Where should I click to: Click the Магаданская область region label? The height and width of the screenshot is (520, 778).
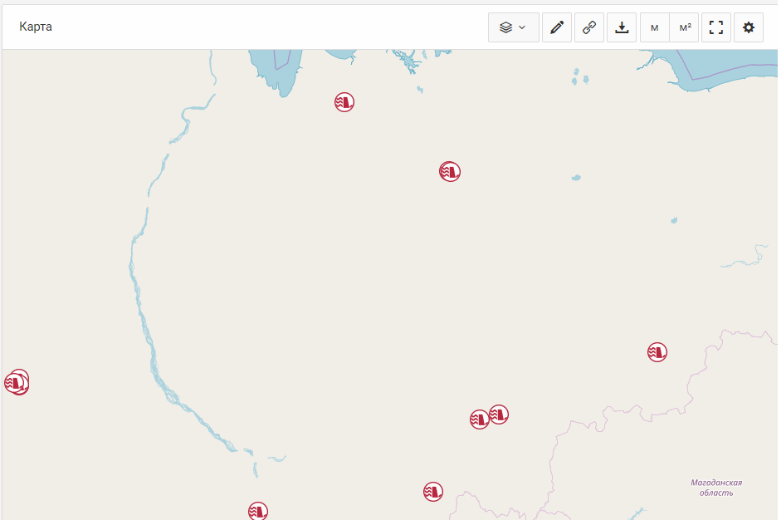point(716,487)
